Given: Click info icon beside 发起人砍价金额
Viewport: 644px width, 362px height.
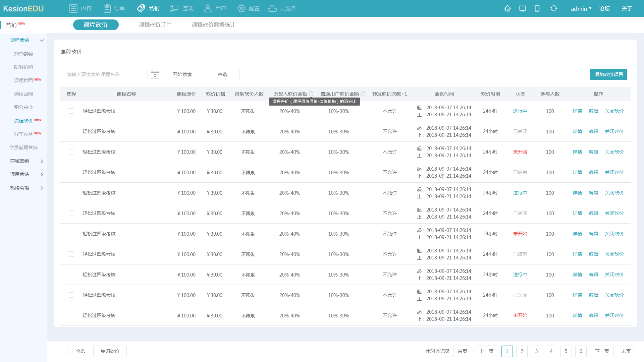Looking at the screenshot, I should click(311, 94).
